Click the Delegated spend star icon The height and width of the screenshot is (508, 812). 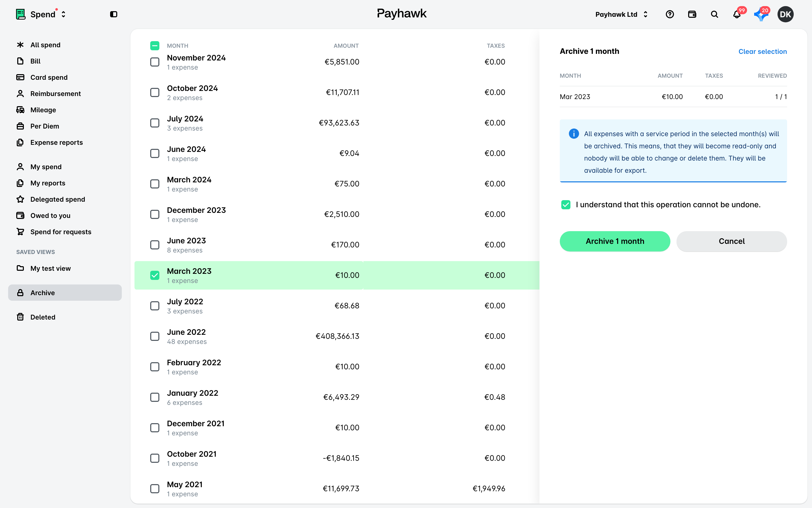click(20, 199)
